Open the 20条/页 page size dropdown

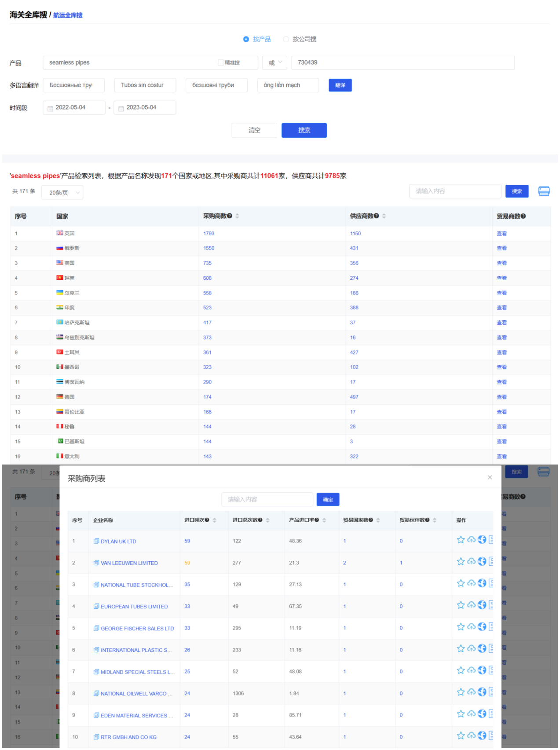click(x=62, y=193)
